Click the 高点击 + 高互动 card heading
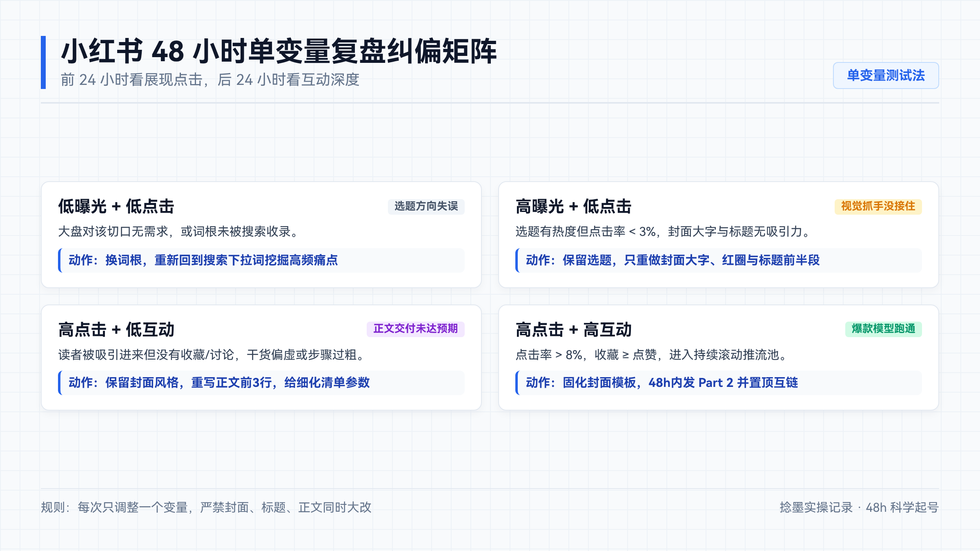Image resolution: width=980 pixels, height=551 pixels. pos(574,329)
